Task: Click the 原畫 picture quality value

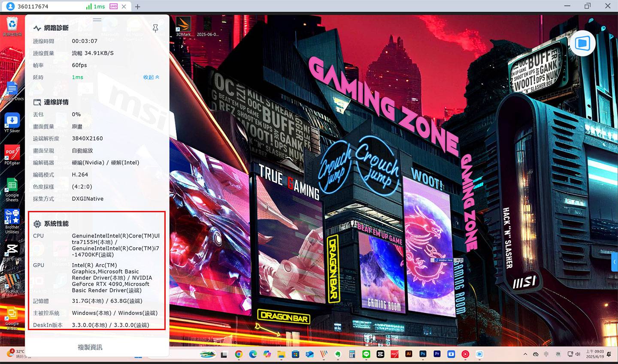Action: (x=77, y=126)
